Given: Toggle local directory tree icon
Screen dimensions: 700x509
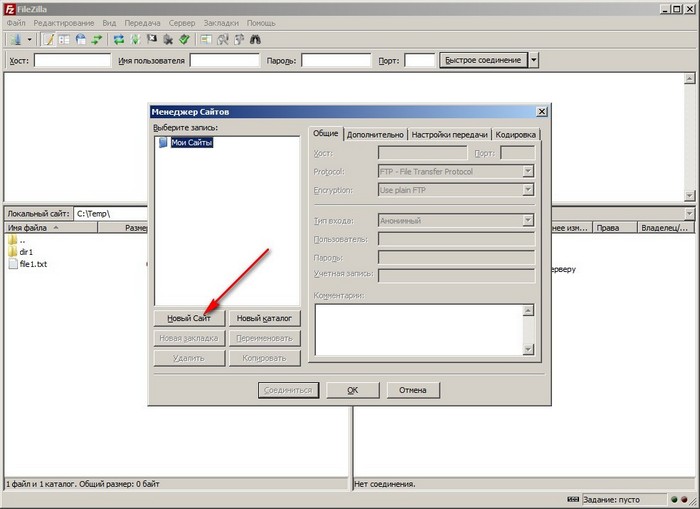Looking at the screenshot, I should 64,40.
